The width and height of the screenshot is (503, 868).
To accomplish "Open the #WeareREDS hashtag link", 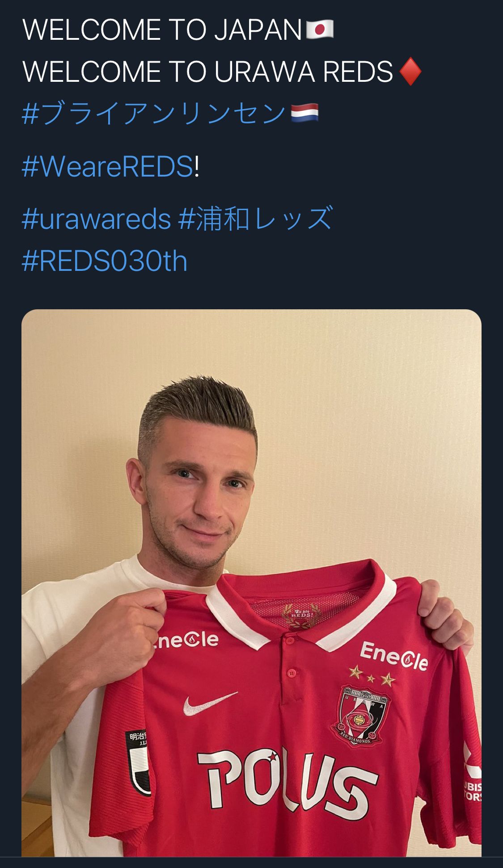I will tap(107, 167).
